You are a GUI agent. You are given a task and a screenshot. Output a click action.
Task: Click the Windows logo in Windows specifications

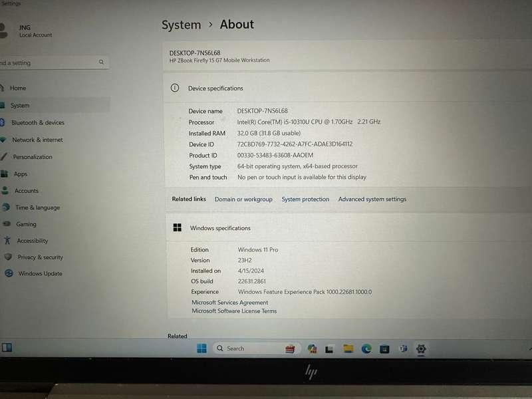177,227
